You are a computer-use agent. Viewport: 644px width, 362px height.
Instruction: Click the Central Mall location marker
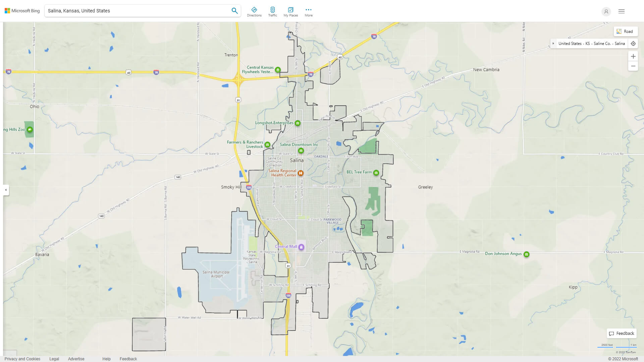coord(302,246)
